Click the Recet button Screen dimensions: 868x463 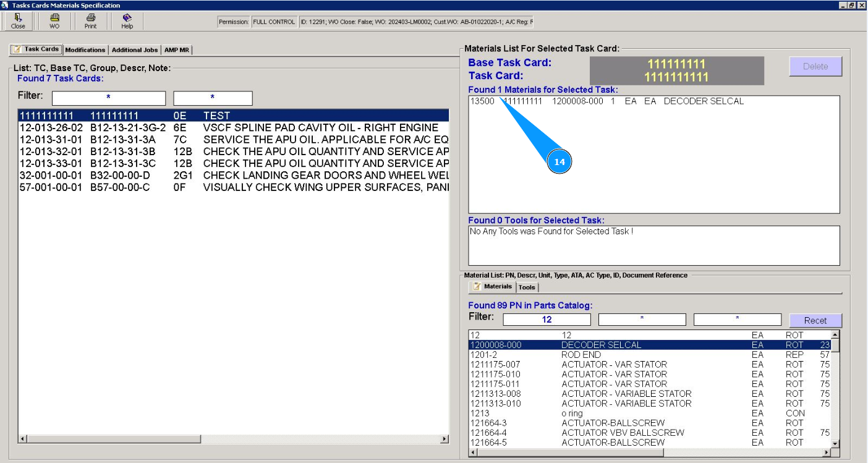click(x=815, y=320)
